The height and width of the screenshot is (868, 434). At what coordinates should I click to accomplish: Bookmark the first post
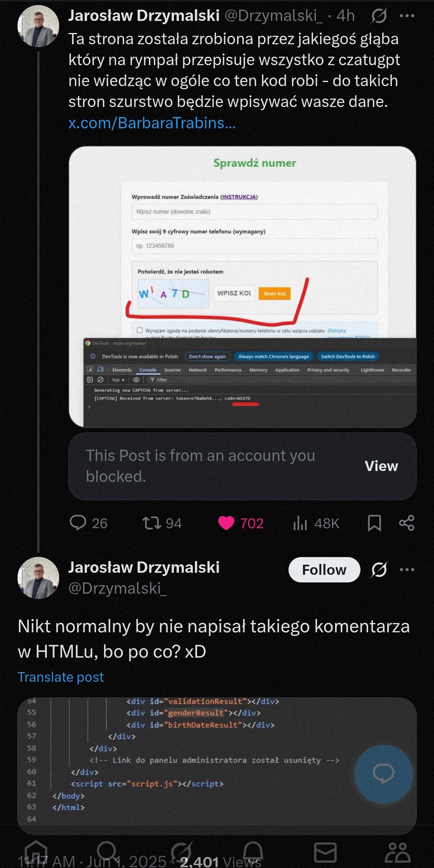375,523
